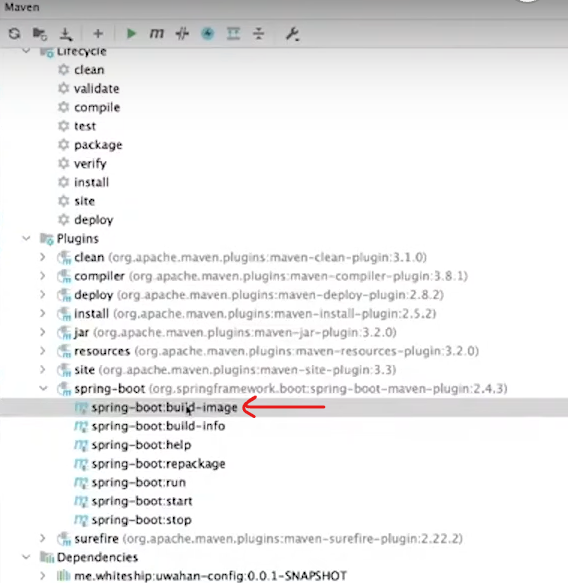Click the surefire plugin icon

(64, 538)
